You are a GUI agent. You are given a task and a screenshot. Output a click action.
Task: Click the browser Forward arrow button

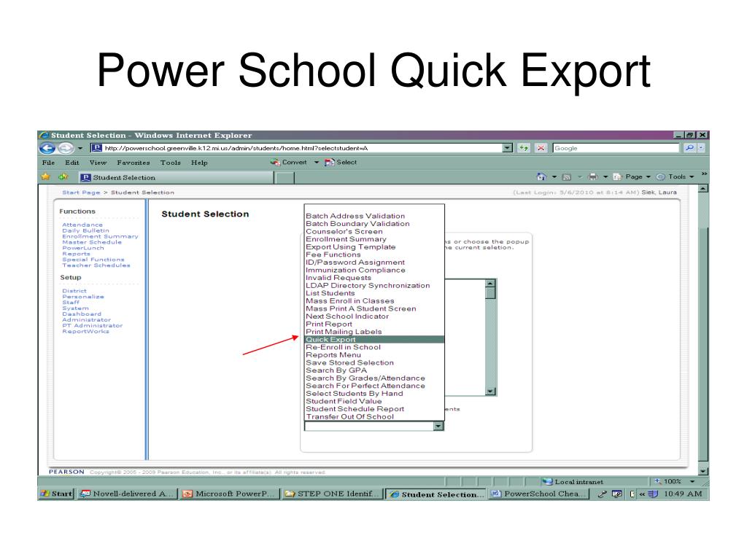pyautogui.click(x=66, y=148)
